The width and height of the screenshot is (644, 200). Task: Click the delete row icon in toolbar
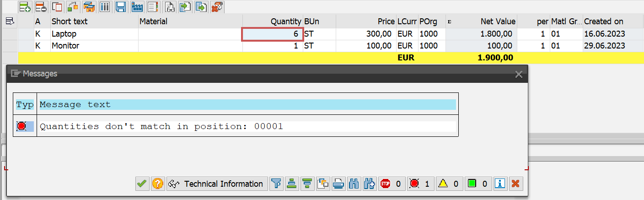[41, 6]
